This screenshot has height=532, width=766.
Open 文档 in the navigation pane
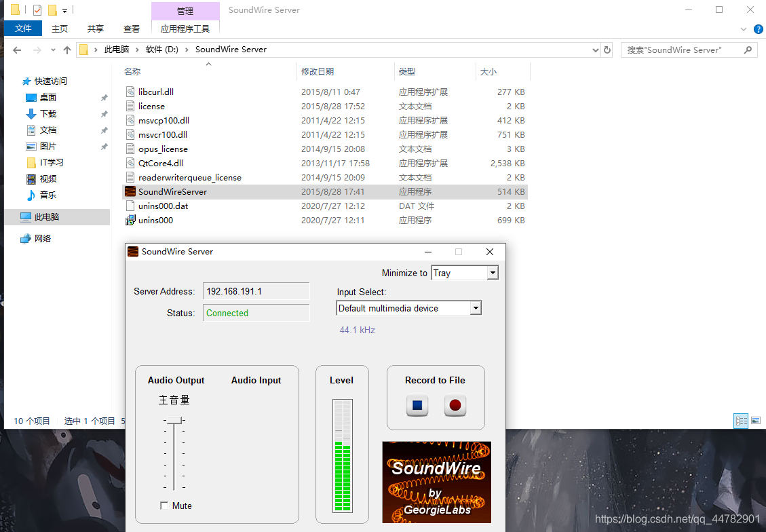tap(48, 130)
